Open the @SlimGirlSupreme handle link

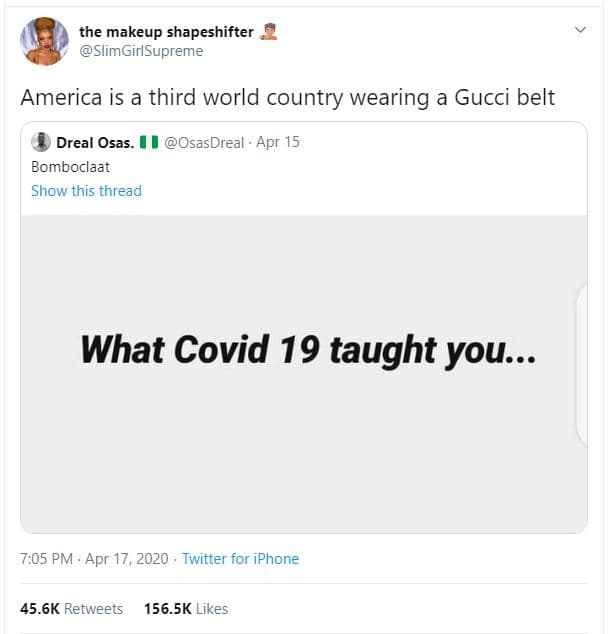click(141, 51)
